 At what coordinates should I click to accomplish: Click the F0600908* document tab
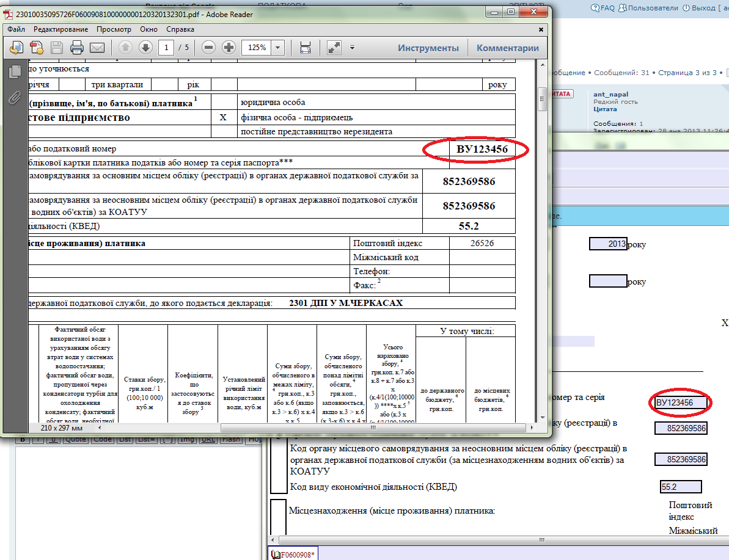(293, 555)
